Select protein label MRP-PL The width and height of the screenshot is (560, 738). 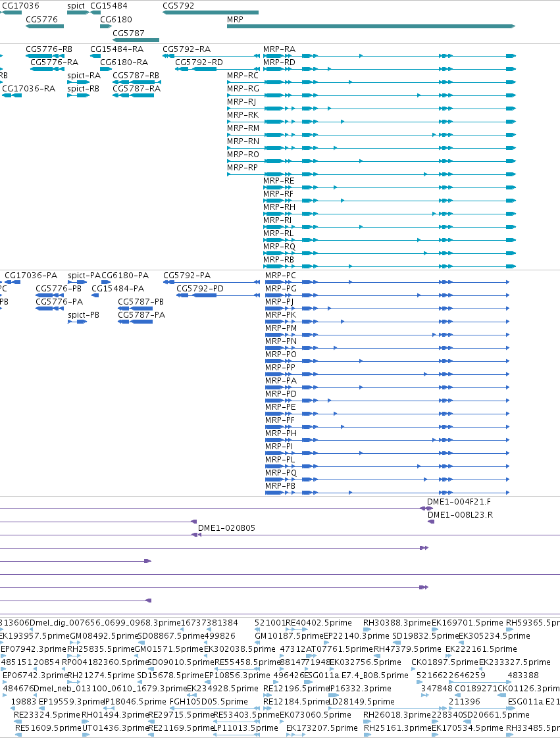point(280,460)
